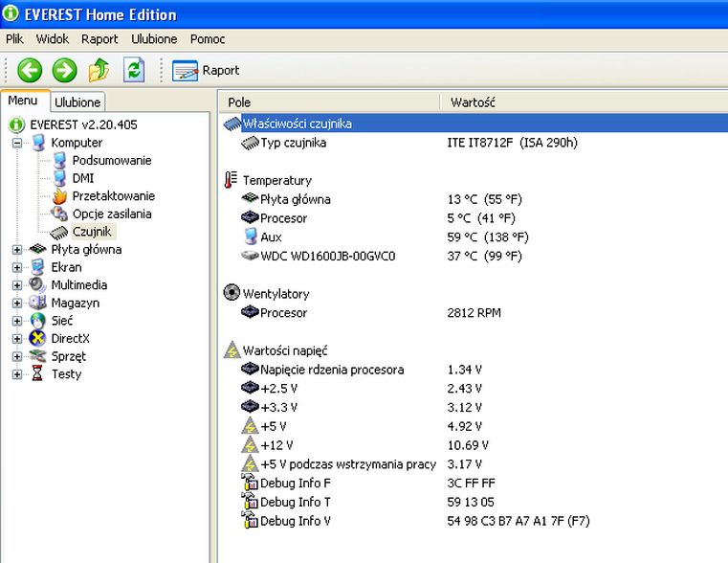Switch to the Ulubione tab
This screenshot has height=563, width=728.
[x=77, y=102]
